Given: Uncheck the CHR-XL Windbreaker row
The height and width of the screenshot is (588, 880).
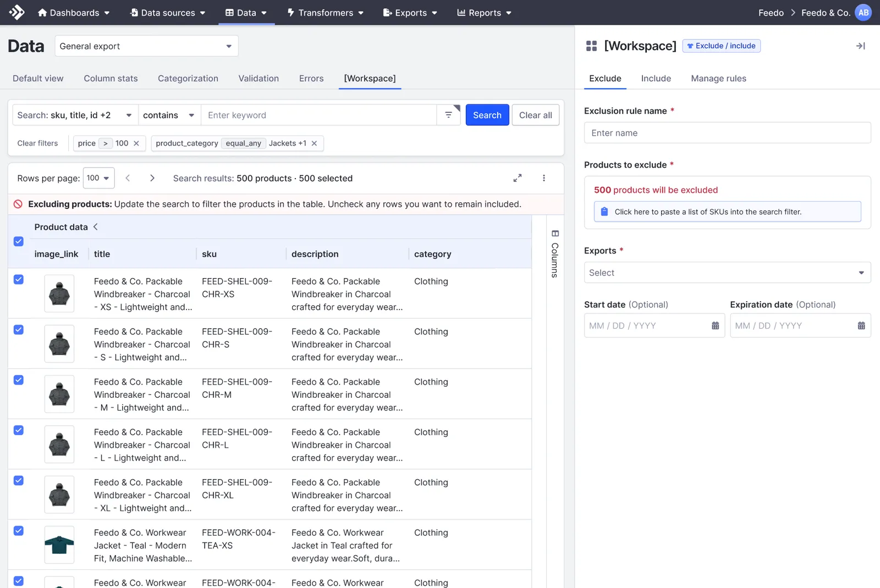Looking at the screenshot, I should coord(19,480).
